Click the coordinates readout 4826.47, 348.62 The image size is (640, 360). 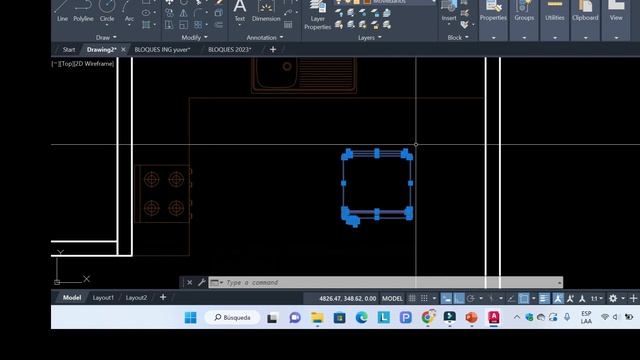click(x=347, y=298)
